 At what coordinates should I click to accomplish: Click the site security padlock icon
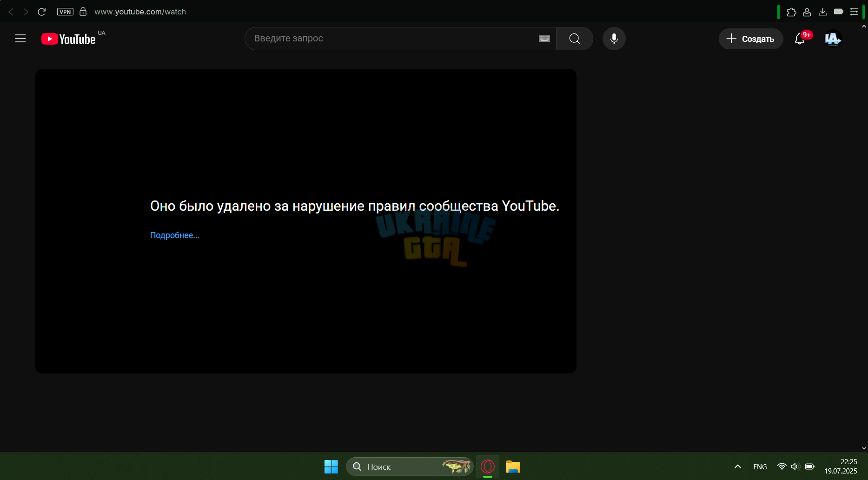pyautogui.click(x=83, y=12)
